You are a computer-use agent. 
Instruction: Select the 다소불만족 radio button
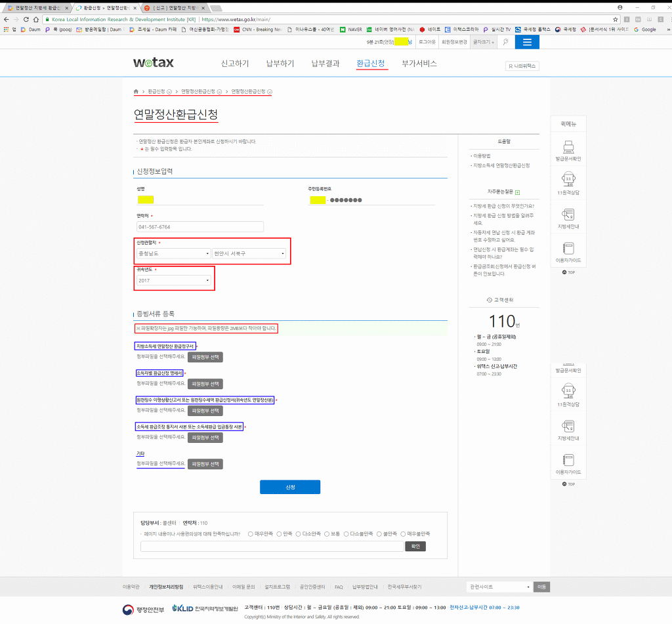pos(346,534)
